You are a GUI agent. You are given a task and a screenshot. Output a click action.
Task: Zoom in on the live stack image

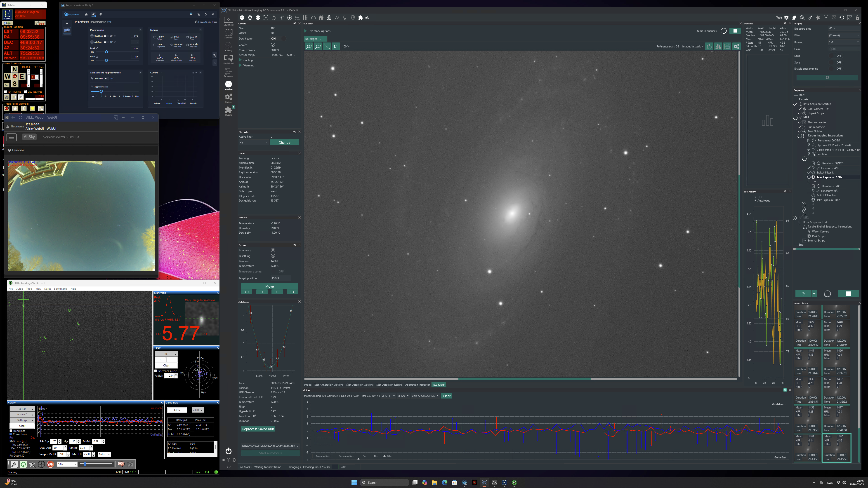pyautogui.click(x=309, y=47)
